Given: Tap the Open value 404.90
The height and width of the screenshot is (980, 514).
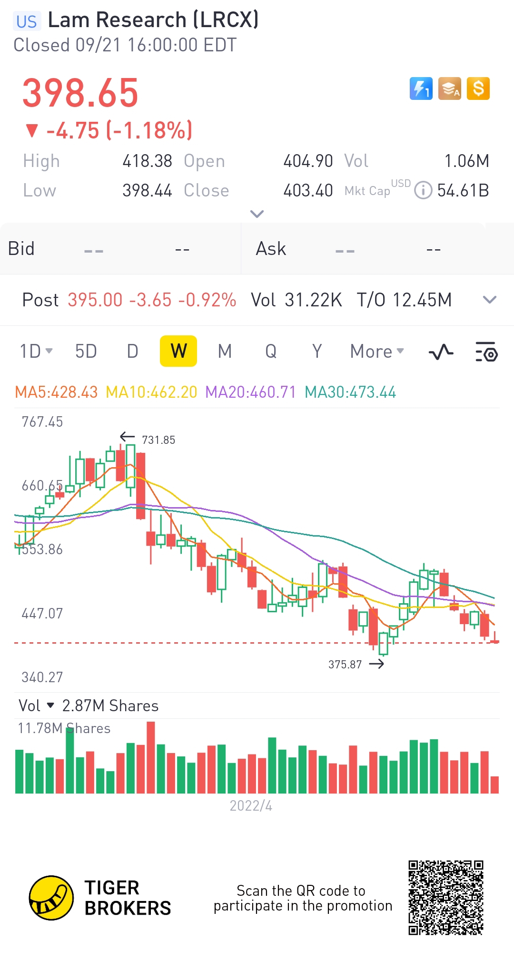Looking at the screenshot, I should pos(308,161).
